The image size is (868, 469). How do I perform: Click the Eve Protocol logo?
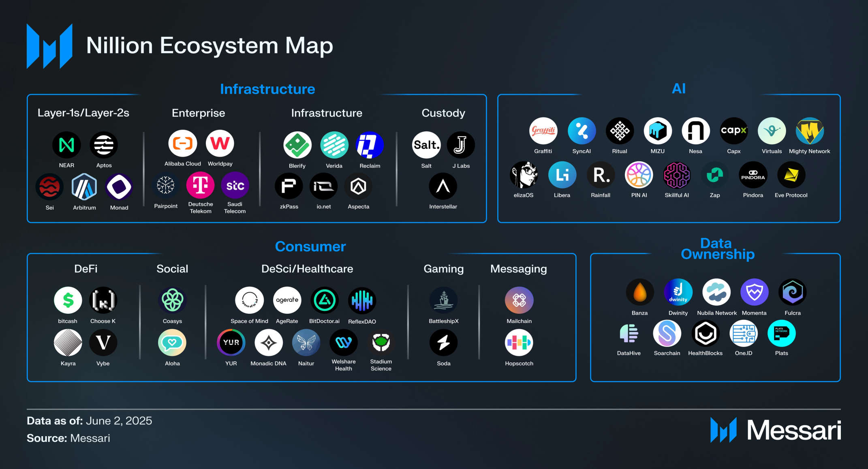(791, 175)
